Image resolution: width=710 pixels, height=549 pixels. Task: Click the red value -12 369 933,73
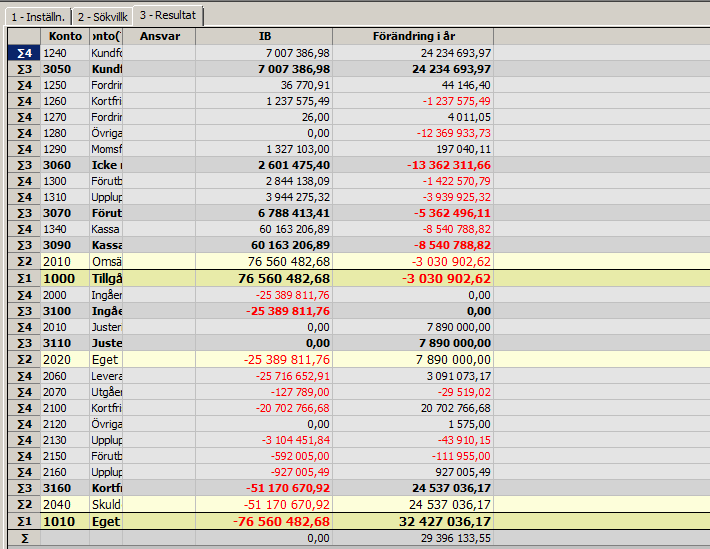pyautogui.click(x=453, y=133)
